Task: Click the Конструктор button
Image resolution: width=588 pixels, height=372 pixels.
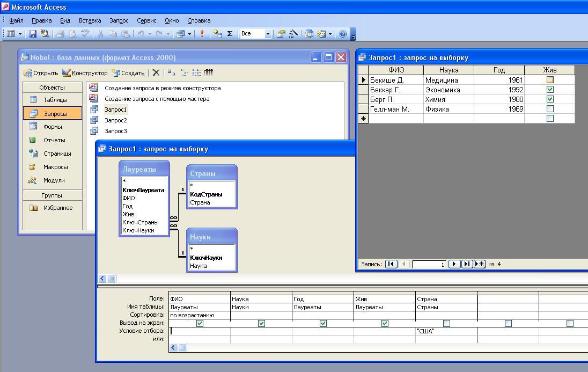Action: pyautogui.click(x=85, y=73)
